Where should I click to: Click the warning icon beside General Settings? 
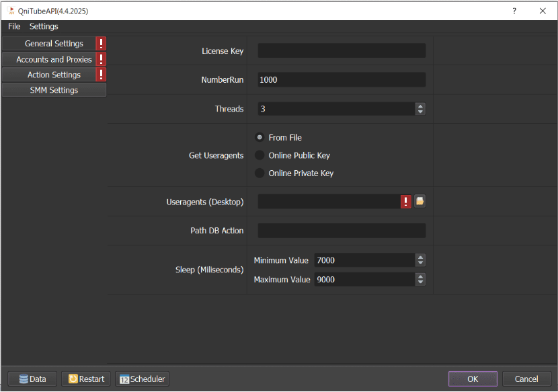(x=101, y=44)
